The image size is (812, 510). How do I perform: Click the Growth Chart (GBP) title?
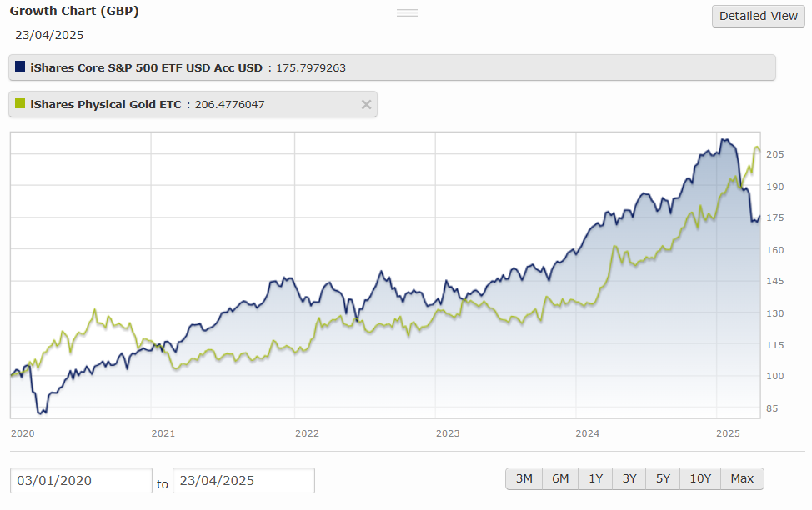click(x=74, y=11)
